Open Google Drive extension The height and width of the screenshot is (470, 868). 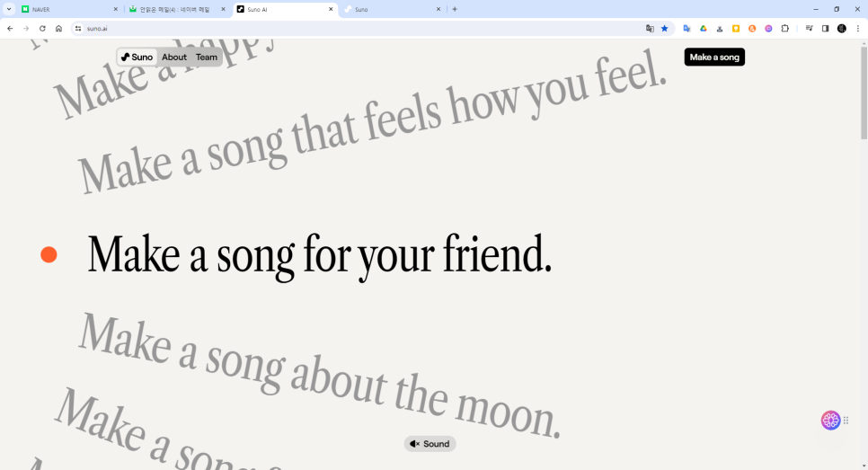tap(703, 28)
